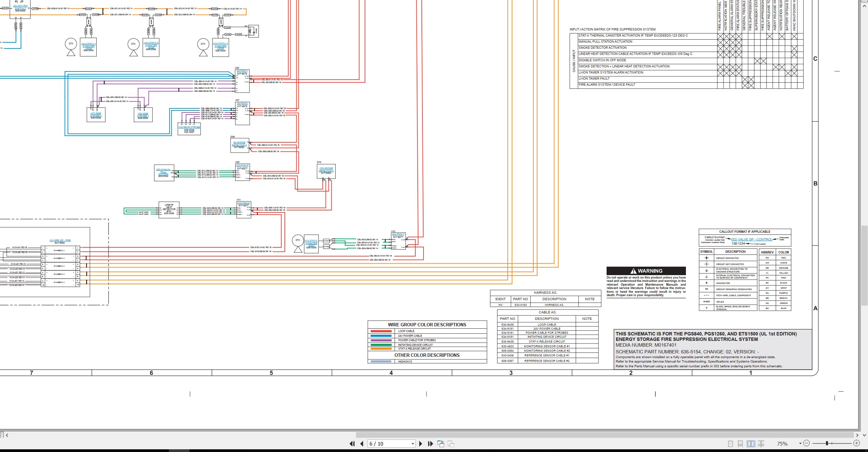Switch to single page view
Image resolution: width=868 pixels, height=452 pixels.
(731, 444)
